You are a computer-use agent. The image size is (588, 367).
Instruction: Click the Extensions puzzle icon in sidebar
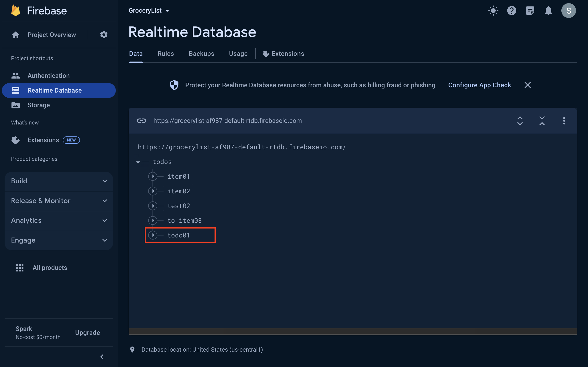click(x=16, y=140)
